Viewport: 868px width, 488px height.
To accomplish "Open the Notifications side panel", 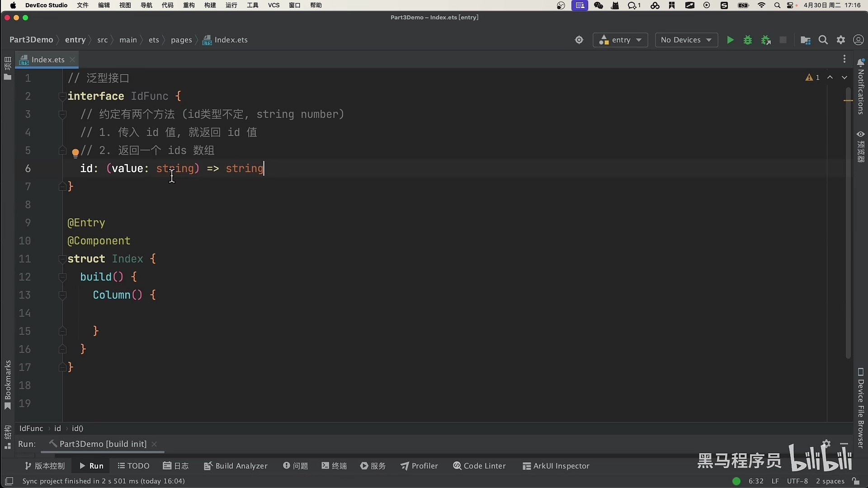I will [x=861, y=86].
